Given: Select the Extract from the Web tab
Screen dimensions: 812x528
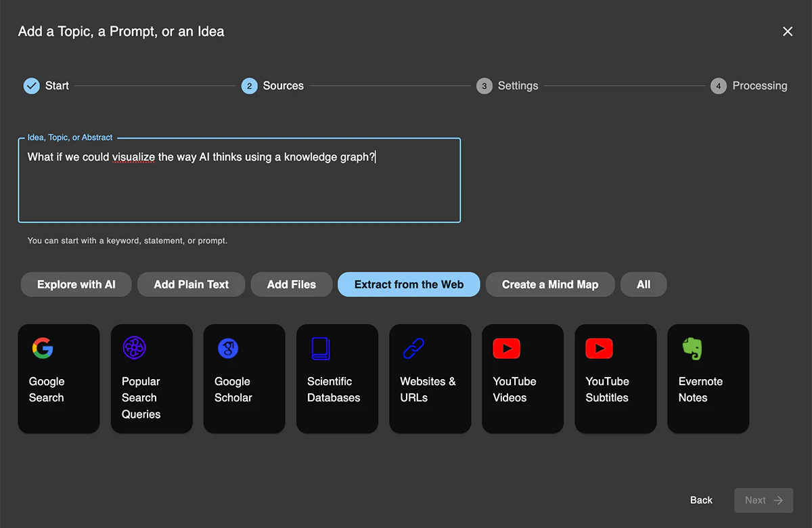Looking at the screenshot, I should 409,284.
